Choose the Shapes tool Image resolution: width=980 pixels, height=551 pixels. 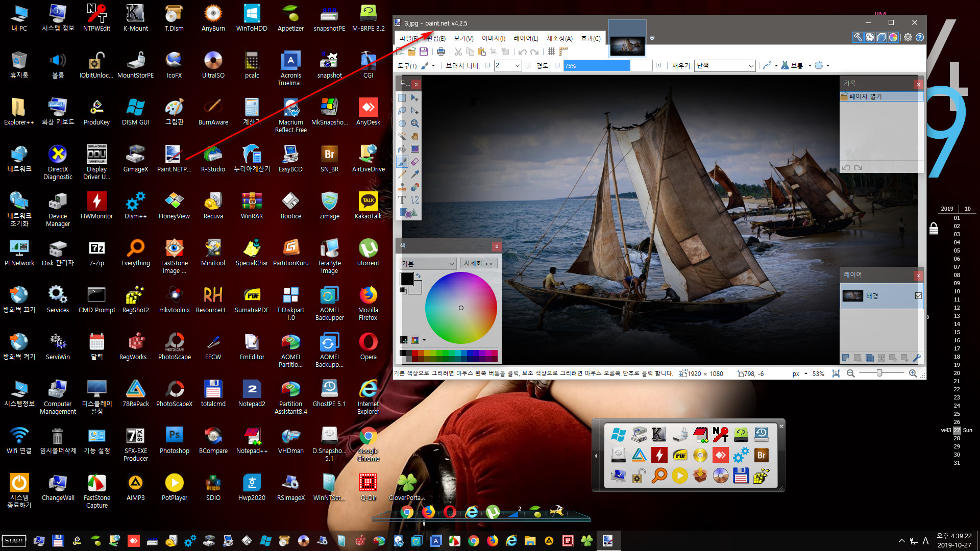point(408,213)
